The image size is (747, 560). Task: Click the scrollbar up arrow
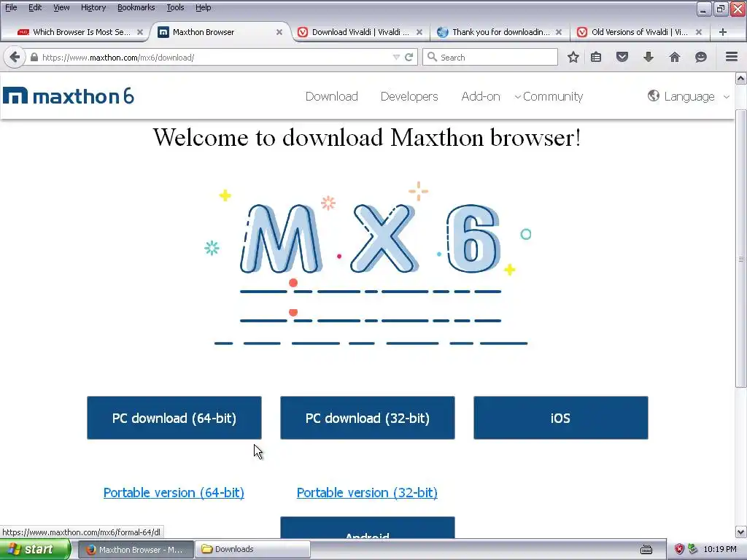741,79
